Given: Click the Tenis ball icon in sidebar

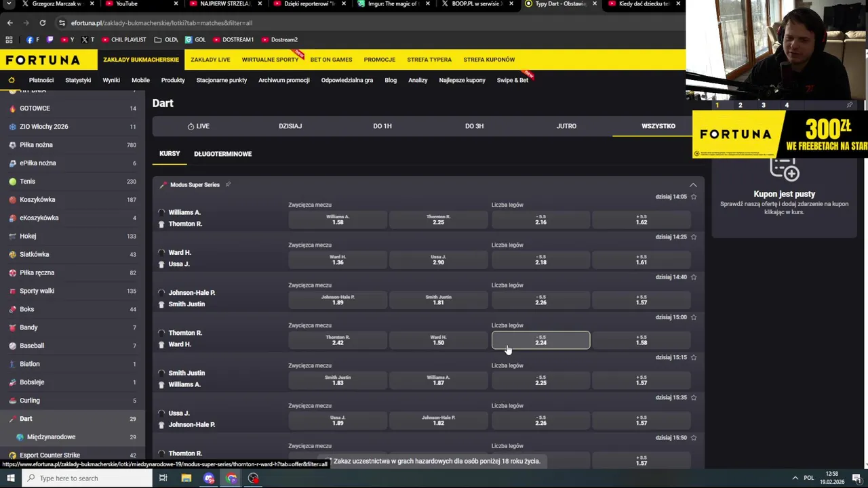Looking at the screenshot, I should pyautogui.click(x=13, y=182).
